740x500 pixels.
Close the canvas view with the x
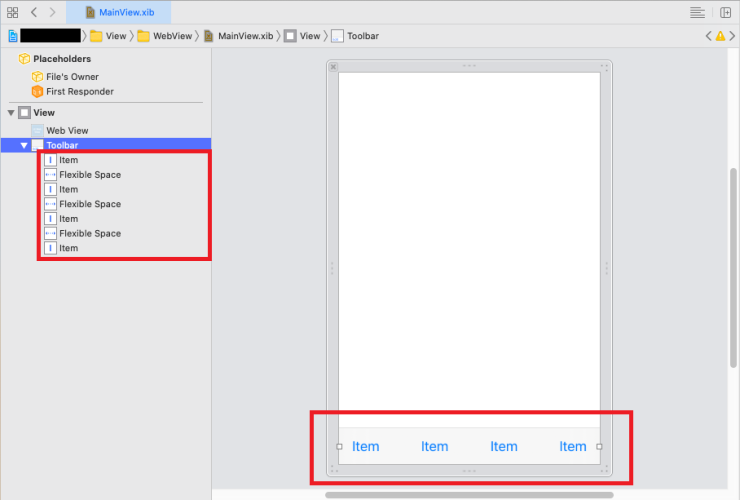click(333, 67)
